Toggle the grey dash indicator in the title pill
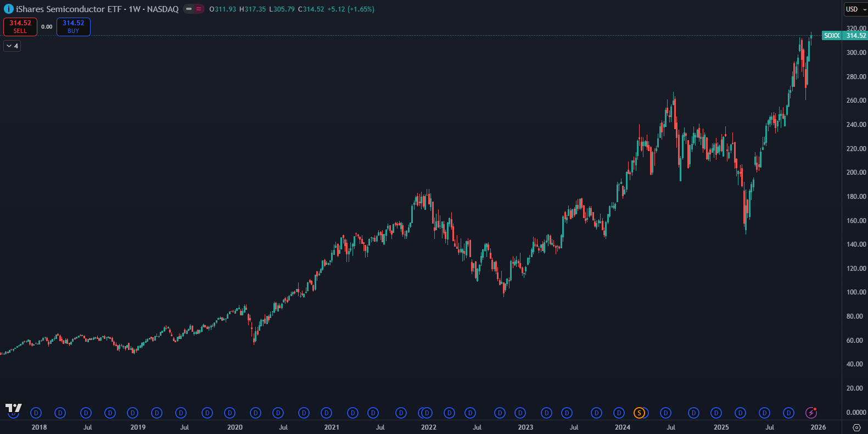 coord(189,9)
